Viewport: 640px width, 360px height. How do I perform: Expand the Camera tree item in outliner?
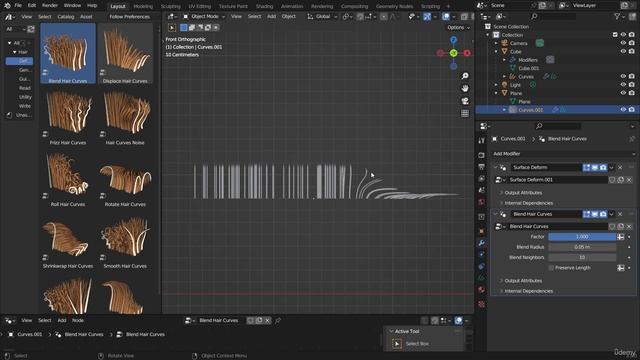[496, 43]
